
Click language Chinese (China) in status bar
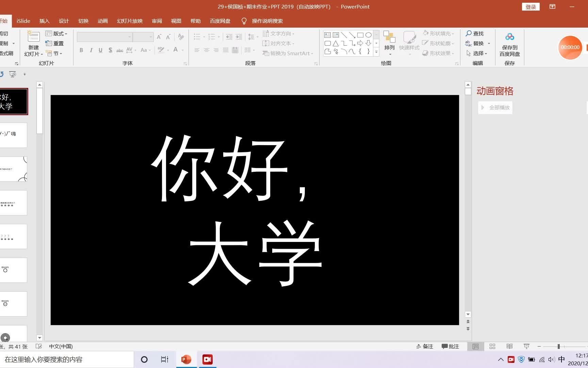click(x=61, y=346)
